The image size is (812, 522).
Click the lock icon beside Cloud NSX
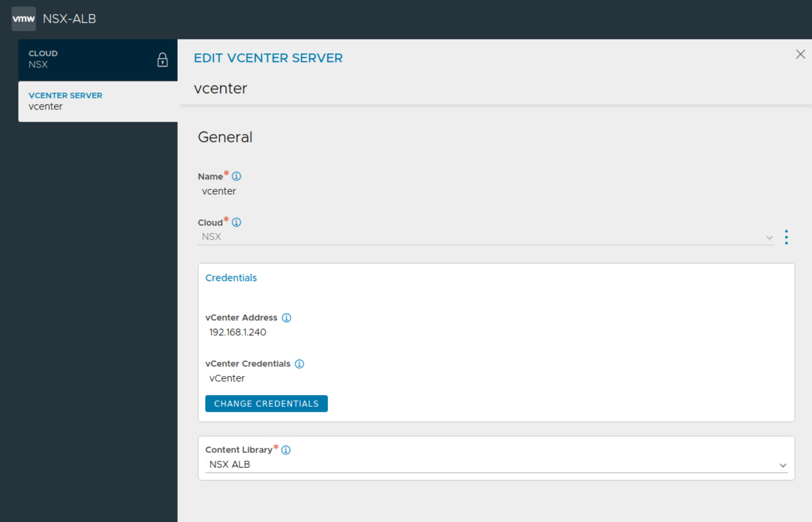[162, 60]
